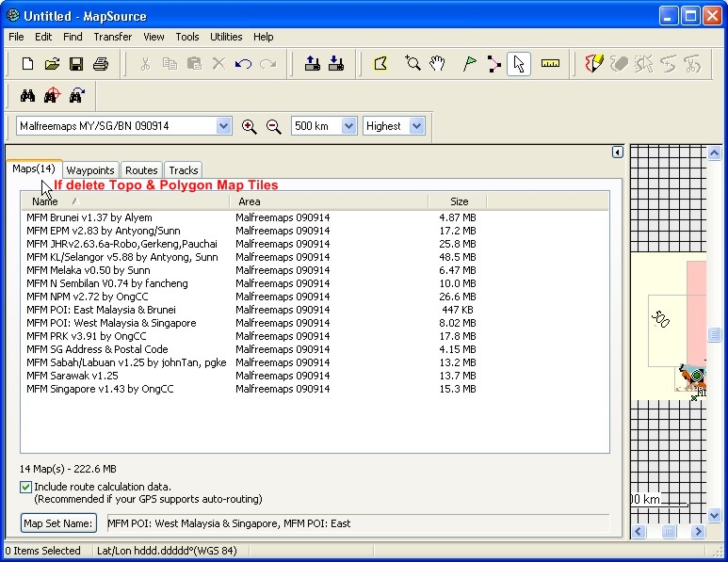Open the Highest detail level dropdown

point(416,126)
